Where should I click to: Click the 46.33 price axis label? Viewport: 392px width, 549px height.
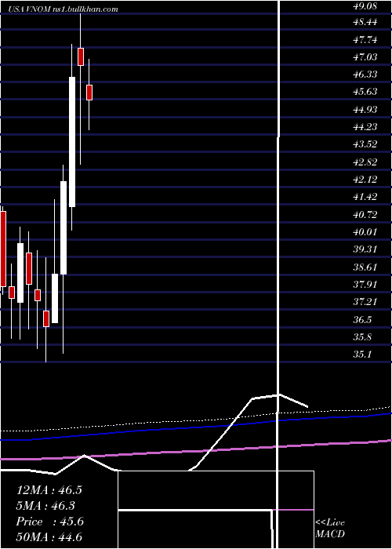[x=365, y=75]
